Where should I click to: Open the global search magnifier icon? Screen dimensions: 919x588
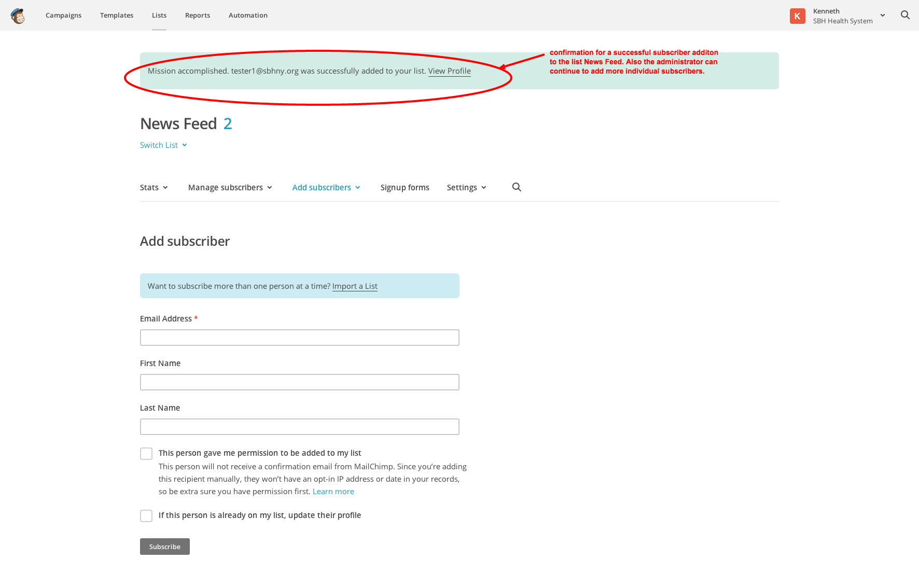[x=905, y=15]
